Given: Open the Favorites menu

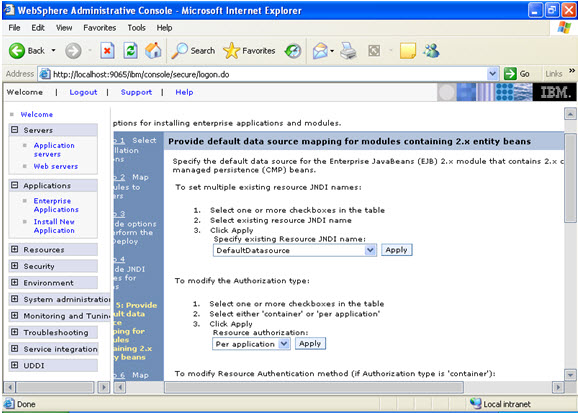Looking at the screenshot, I should 100,28.
